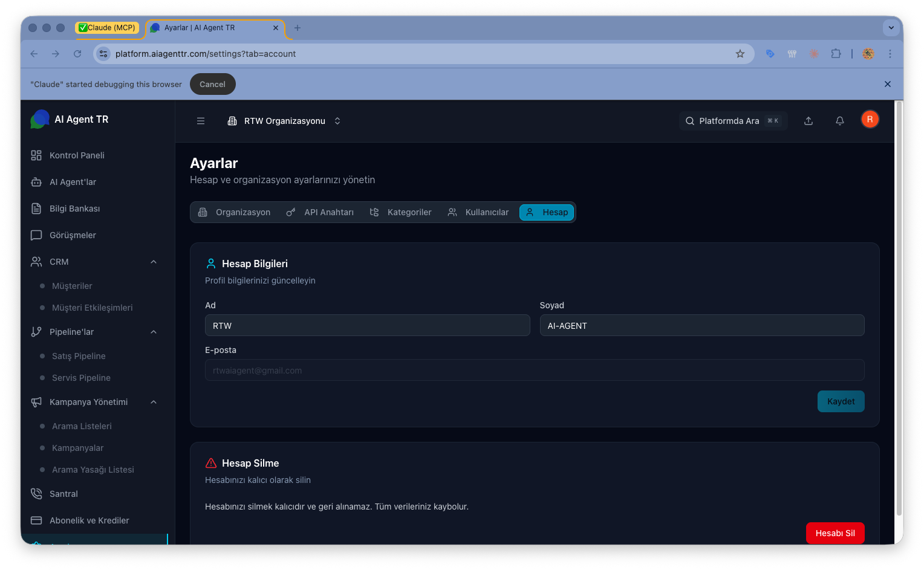924x570 pixels.
Task: Click the upload icon in header
Action: pos(808,121)
